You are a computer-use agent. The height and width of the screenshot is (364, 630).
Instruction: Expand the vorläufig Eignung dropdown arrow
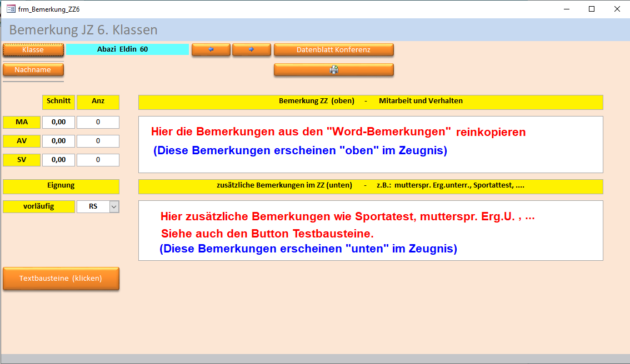point(114,206)
